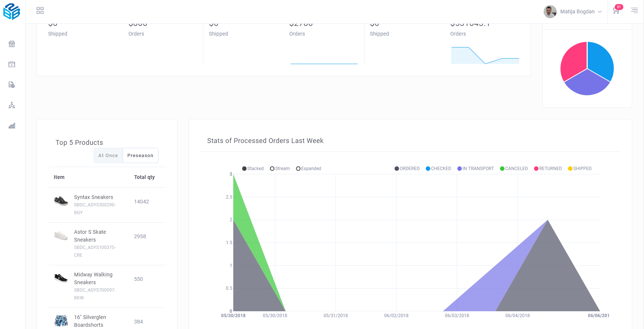Open the org hierarchy sidebar icon
This screenshot has width=644, height=329.
coord(12,105)
